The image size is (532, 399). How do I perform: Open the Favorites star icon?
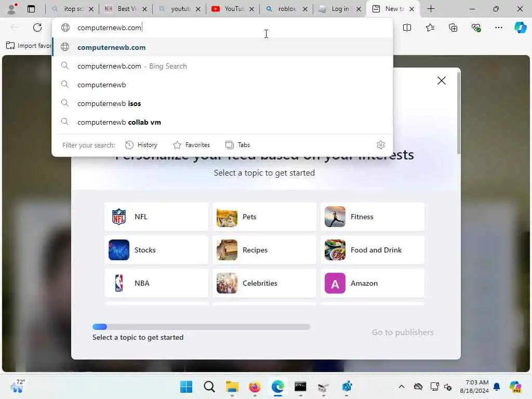[430, 28]
